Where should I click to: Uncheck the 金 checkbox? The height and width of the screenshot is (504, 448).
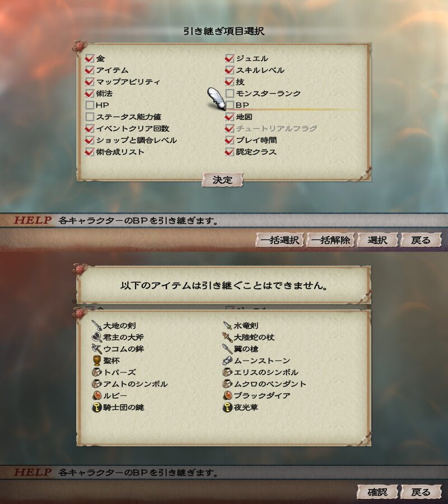pos(90,58)
